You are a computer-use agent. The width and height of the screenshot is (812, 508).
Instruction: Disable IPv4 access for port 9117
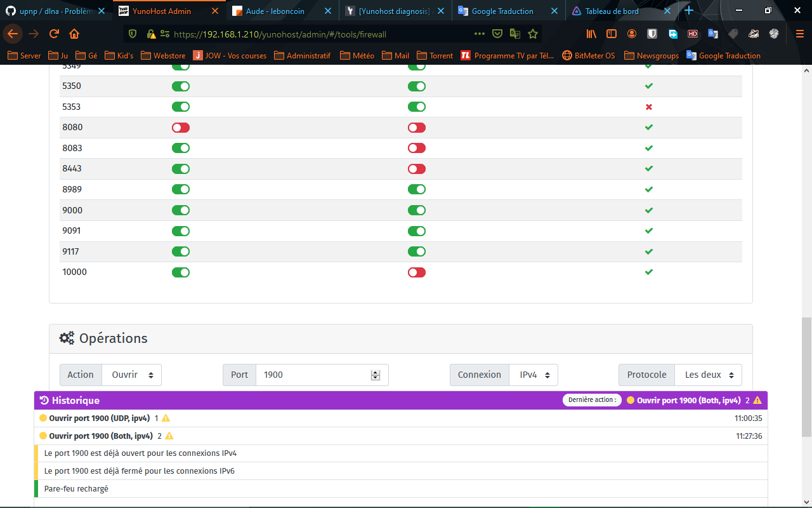(181, 251)
